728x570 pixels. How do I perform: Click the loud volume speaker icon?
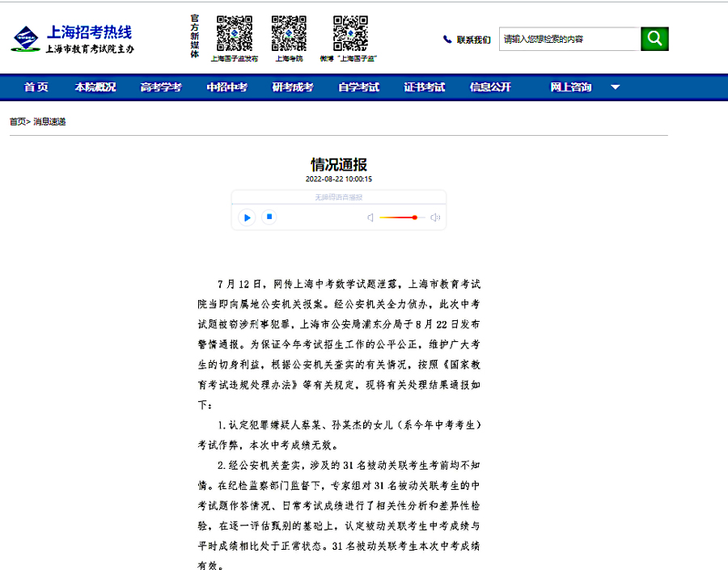(435, 217)
